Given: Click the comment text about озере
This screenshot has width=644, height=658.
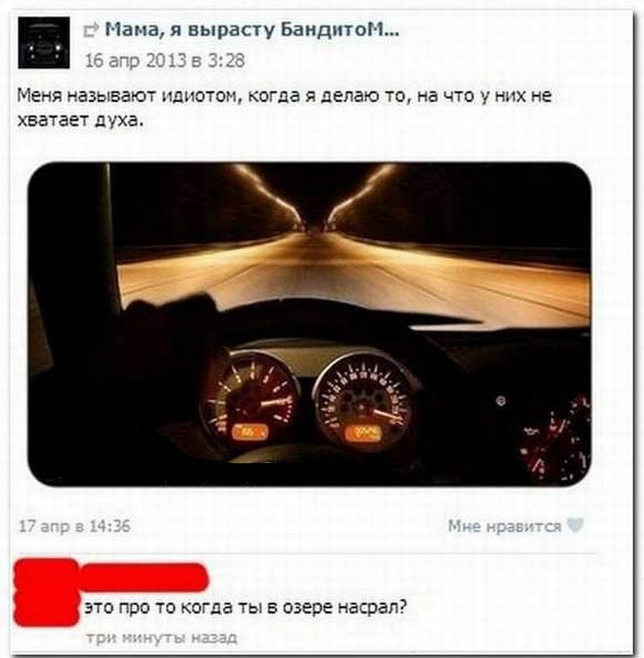Looking at the screenshot, I should [x=246, y=607].
